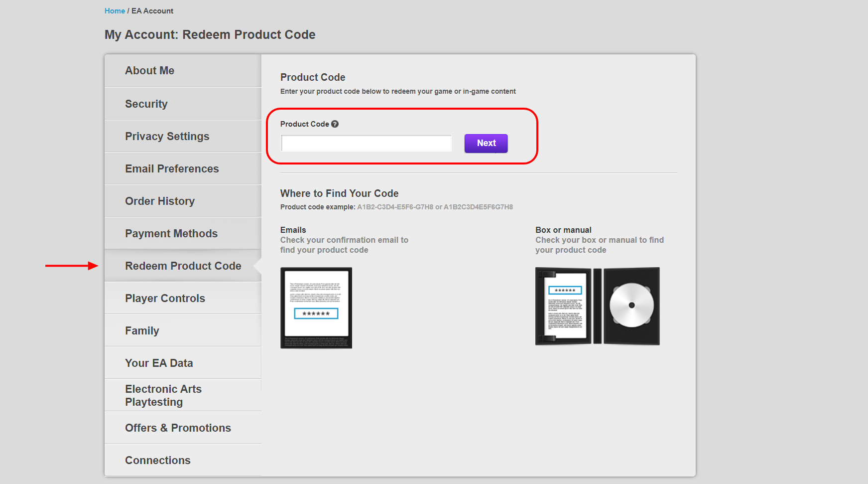The image size is (868, 484).
Task: Click the 'Box or manual' label
Action: 563,230
